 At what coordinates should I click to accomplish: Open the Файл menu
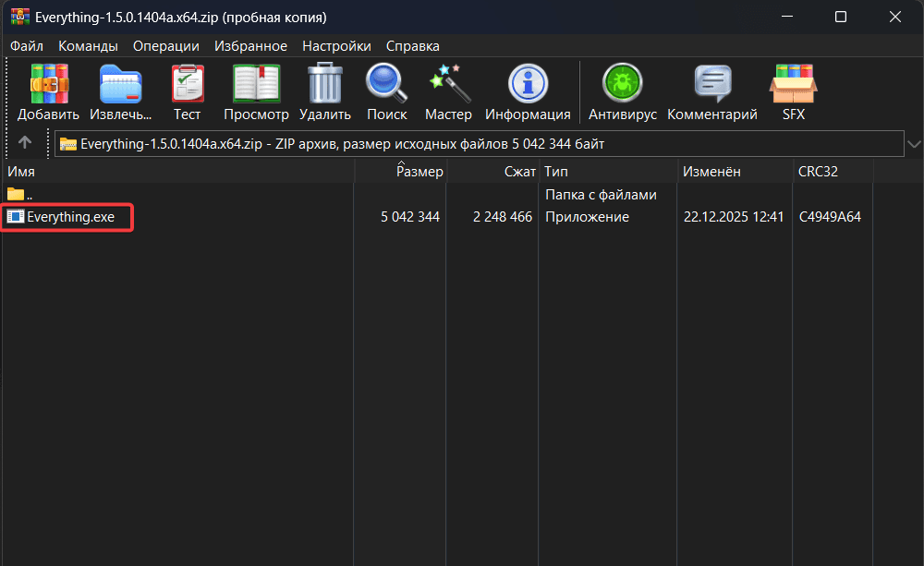27,46
